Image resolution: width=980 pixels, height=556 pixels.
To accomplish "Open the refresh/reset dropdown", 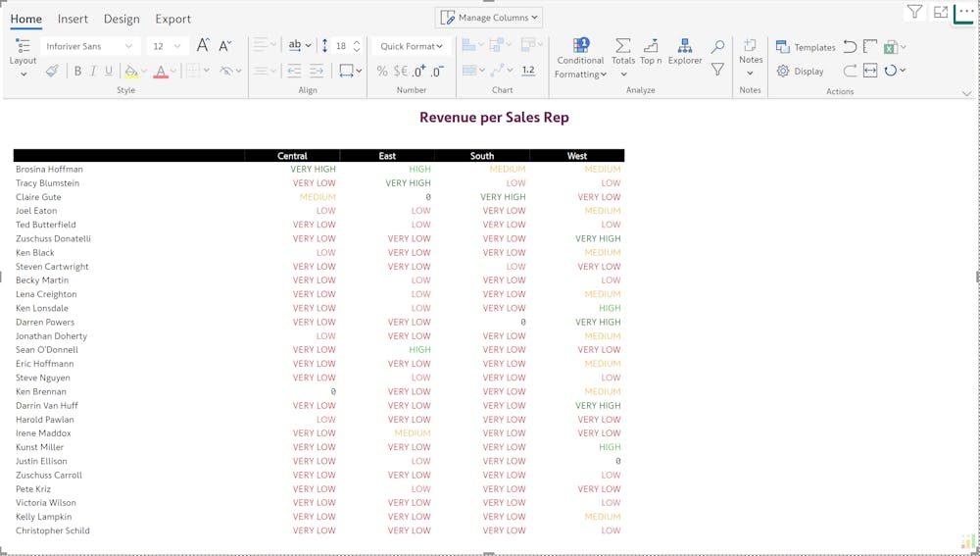I will point(895,71).
